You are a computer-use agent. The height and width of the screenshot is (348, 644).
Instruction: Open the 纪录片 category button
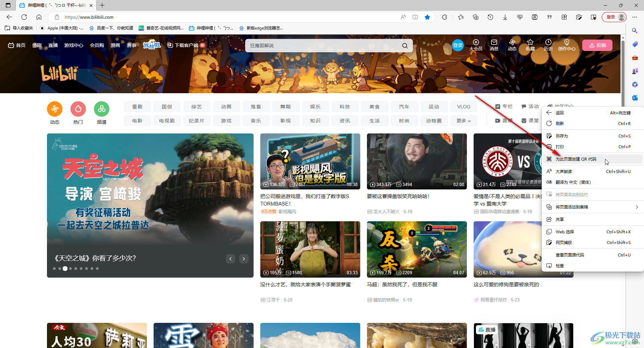coord(197,121)
